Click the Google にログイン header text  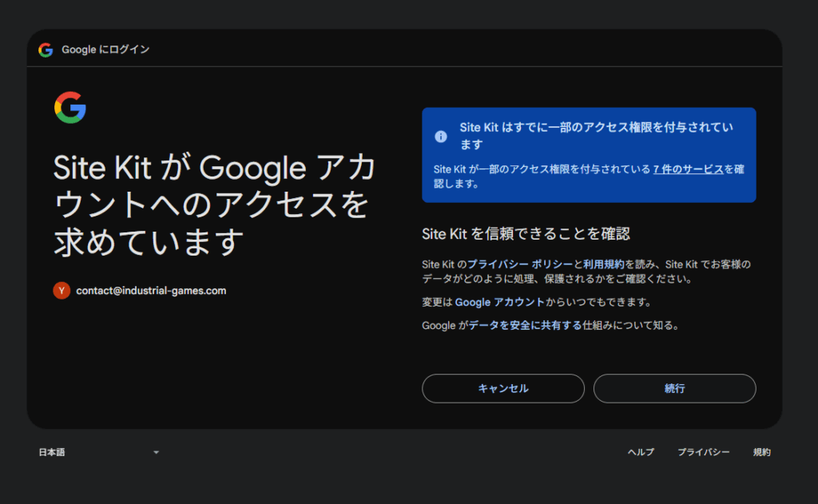[x=105, y=50]
